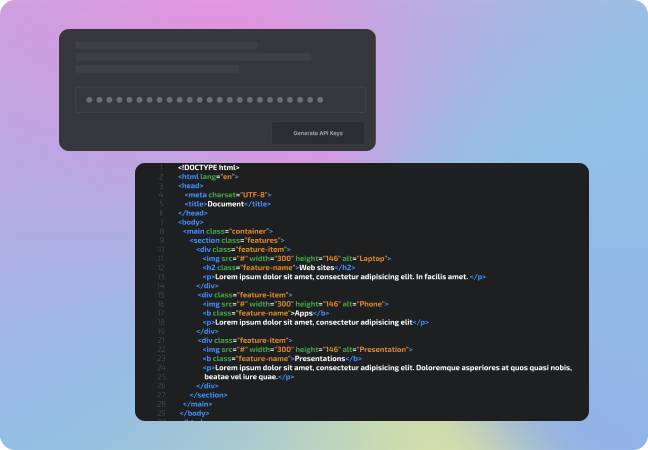Click the b tag "Presentations" code line

[282, 358]
